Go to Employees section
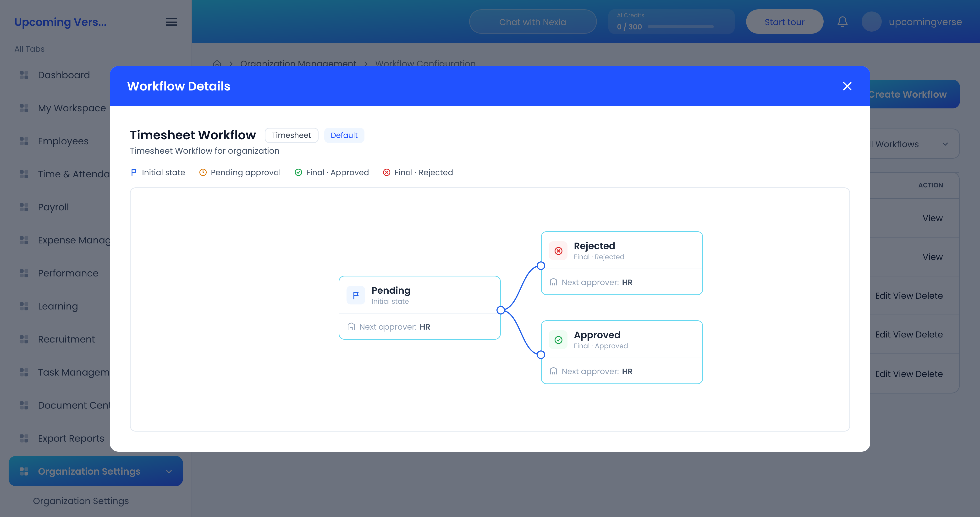Image resolution: width=980 pixels, height=517 pixels. coord(63,141)
